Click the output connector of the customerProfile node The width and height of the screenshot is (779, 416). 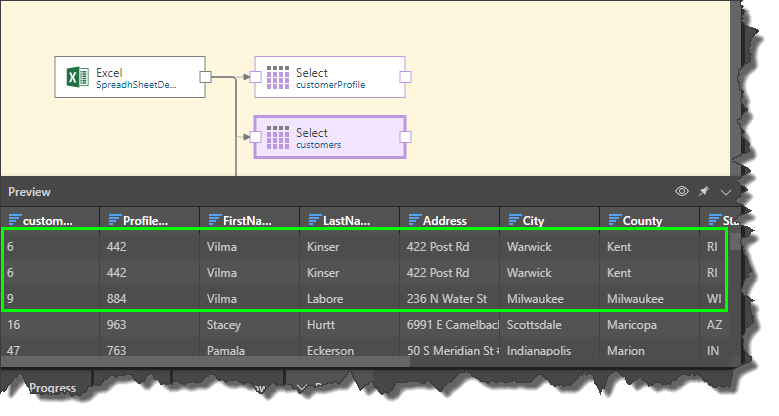click(405, 77)
